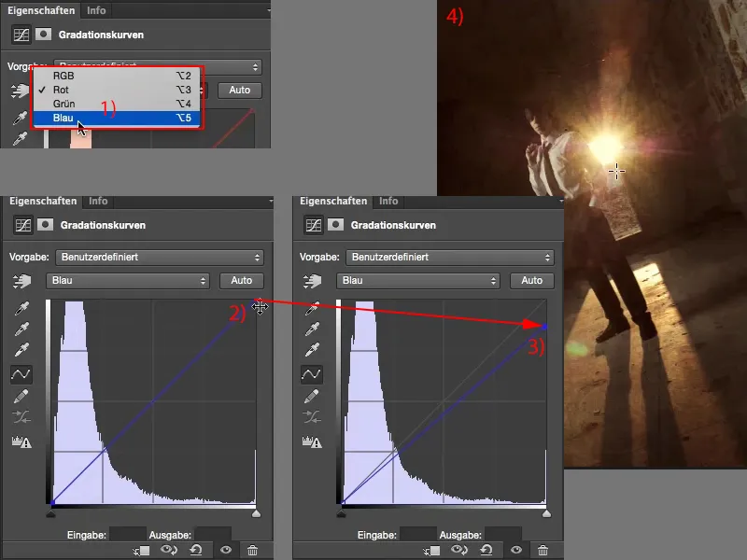Open Vorgabe preset dropdown in bottom-left panel
Screen dimensions: 747x560
pyautogui.click(x=159, y=257)
